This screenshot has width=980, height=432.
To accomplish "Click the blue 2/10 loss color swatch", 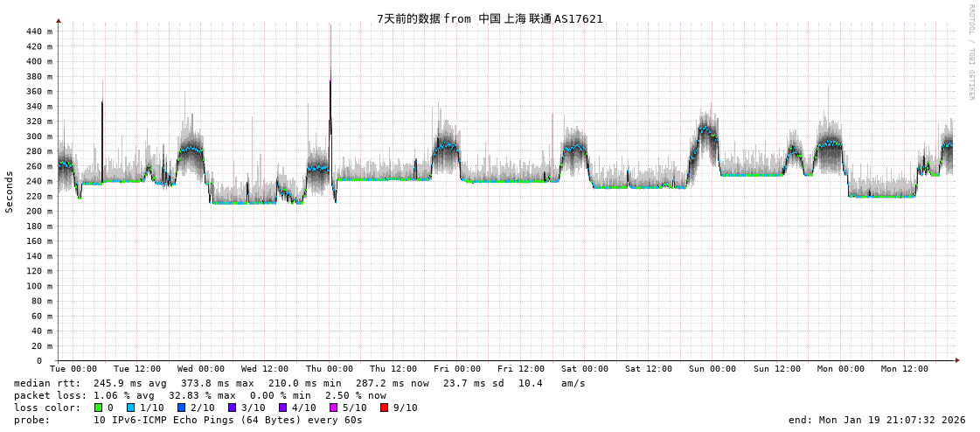I will pos(181,408).
